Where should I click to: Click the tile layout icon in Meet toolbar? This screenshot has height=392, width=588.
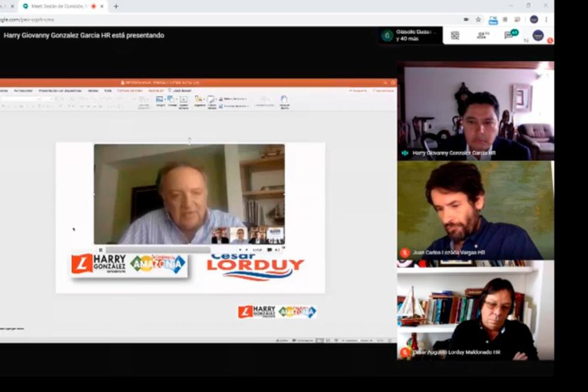(x=455, y=35)
